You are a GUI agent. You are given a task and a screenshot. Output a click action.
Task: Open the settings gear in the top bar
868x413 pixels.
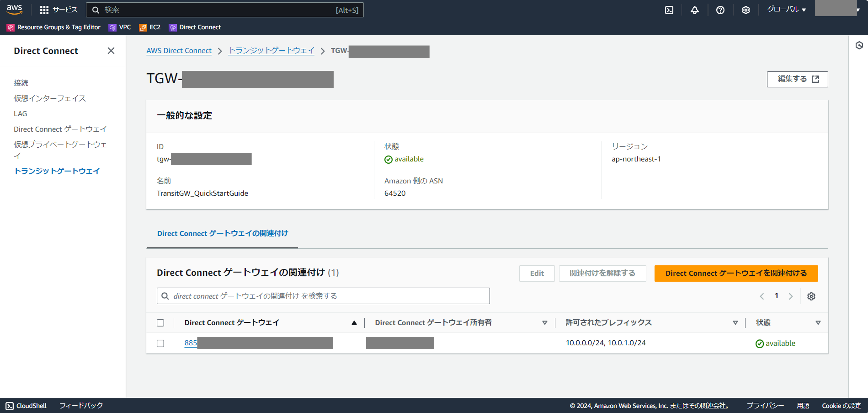(x=746, y=10)
